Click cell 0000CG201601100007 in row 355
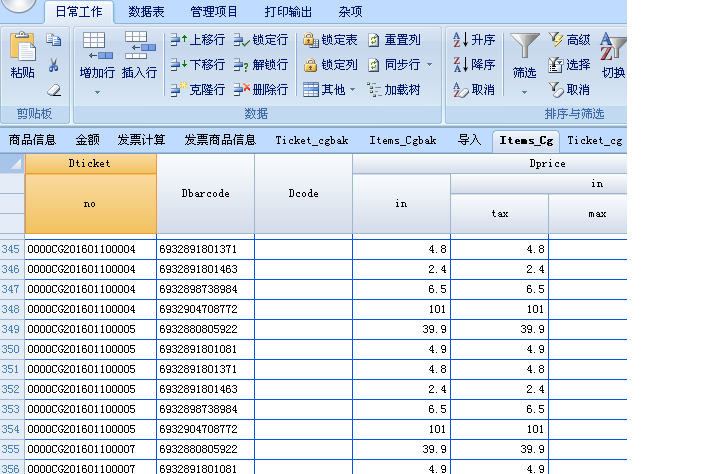This screenshot has height=474, width=720. point(90,449)
